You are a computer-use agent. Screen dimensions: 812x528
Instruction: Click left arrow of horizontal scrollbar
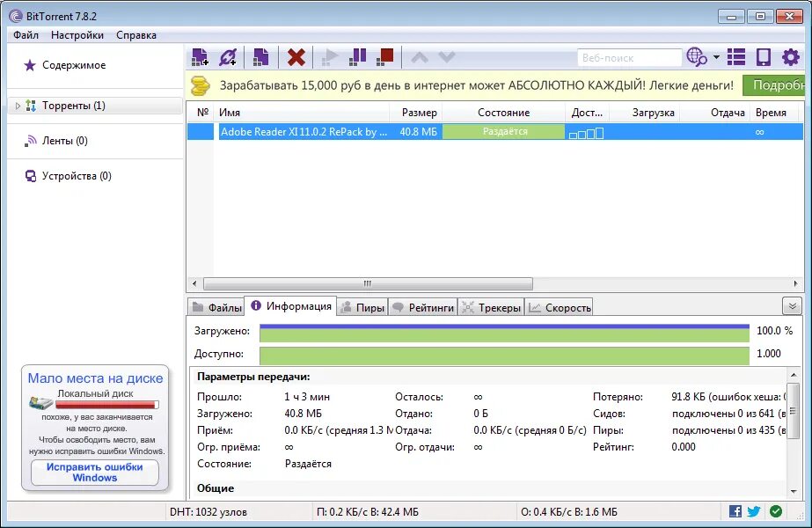click(x=194, y=283)
